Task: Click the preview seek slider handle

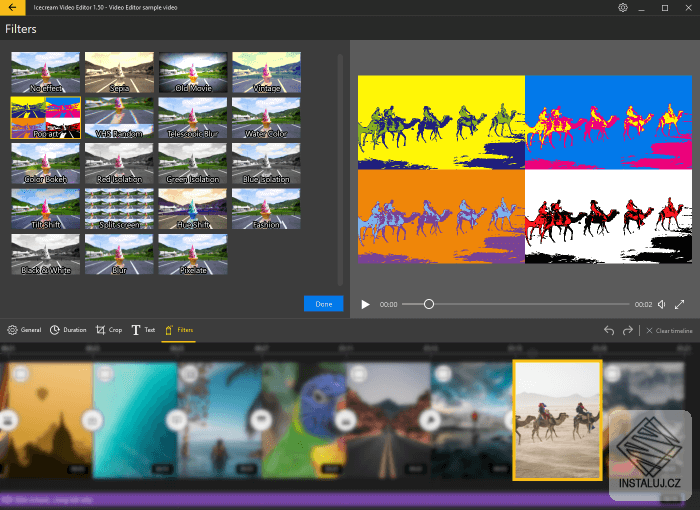Action: tap(429, 304)
